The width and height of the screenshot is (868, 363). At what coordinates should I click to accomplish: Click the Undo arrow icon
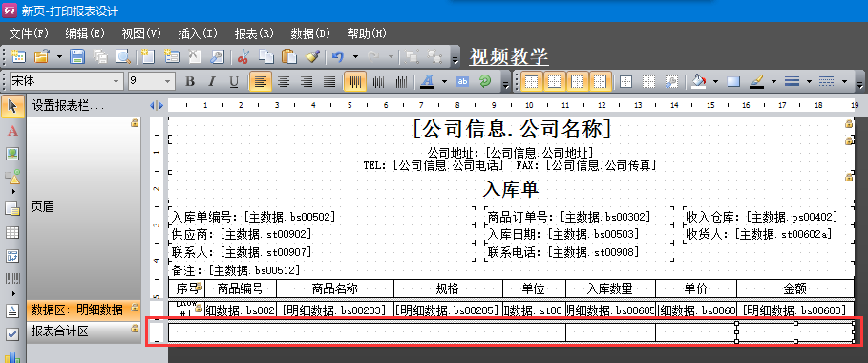pos(338,56)
